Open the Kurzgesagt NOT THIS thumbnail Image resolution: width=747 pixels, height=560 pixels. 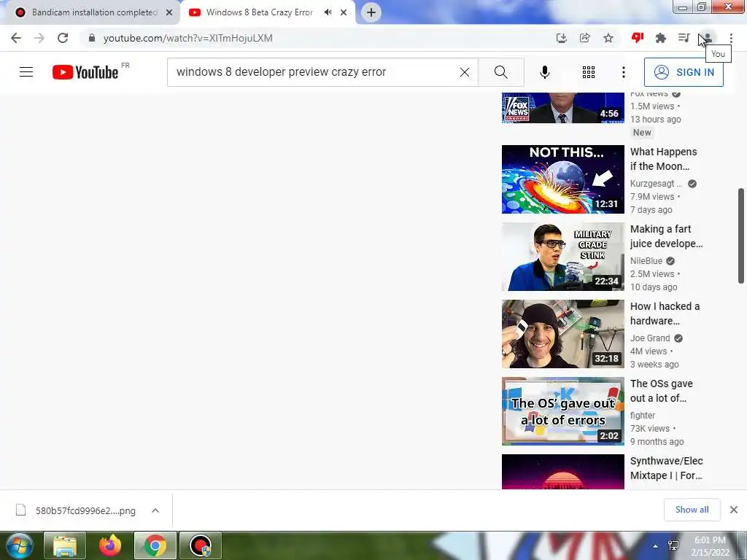563,179
